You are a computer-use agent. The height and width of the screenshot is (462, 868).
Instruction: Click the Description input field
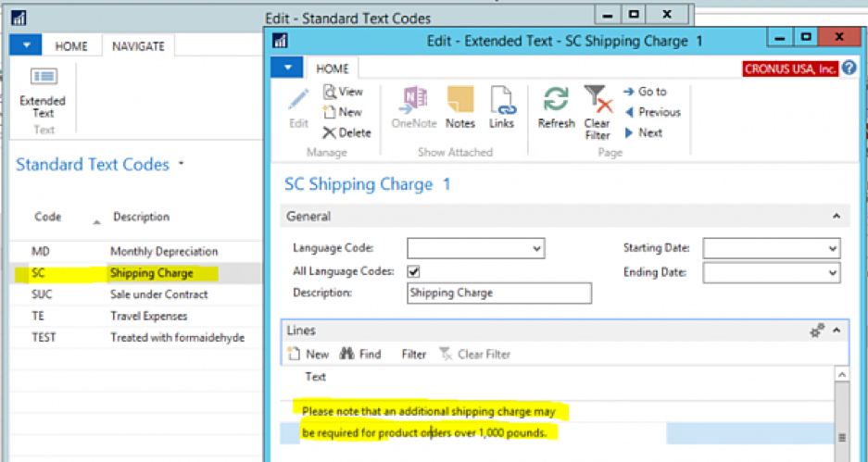coord(498,293)
